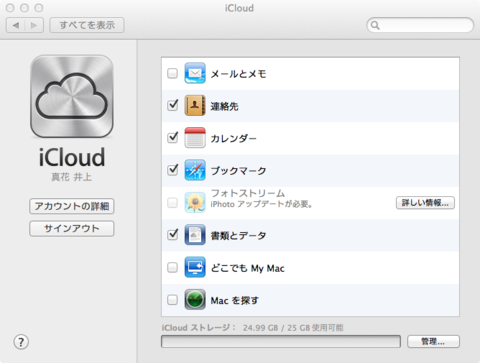This screenshot has width=480, height=363.
Task: Uncheck the 連絡先 checkbox
Action: (172, 105)
